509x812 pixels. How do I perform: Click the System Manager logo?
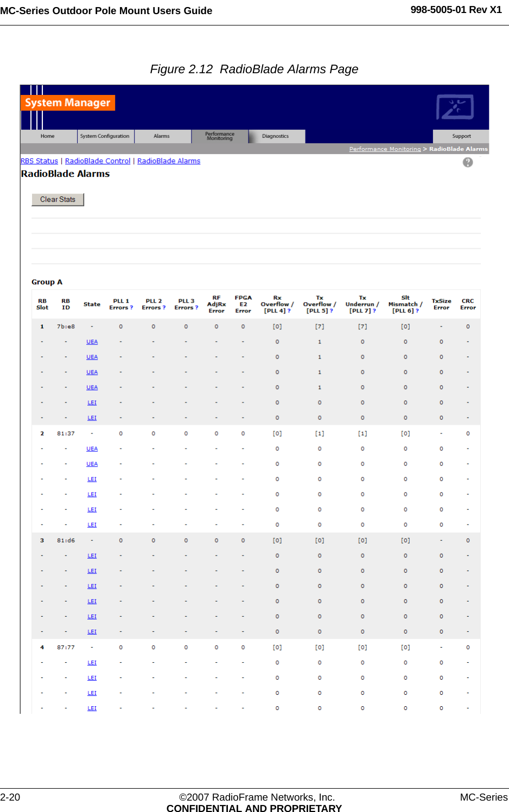(68, 103)
